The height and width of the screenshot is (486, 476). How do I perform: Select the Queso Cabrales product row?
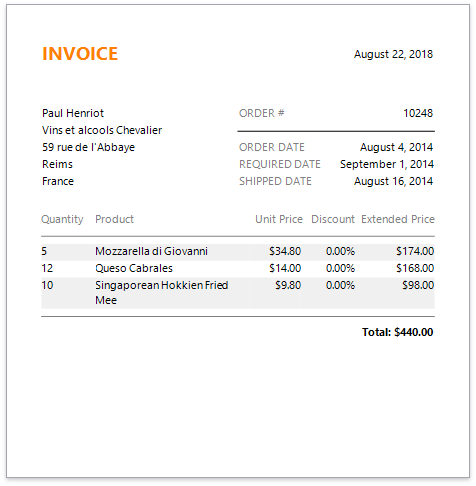pyautogui.click(x=238, y=268)
